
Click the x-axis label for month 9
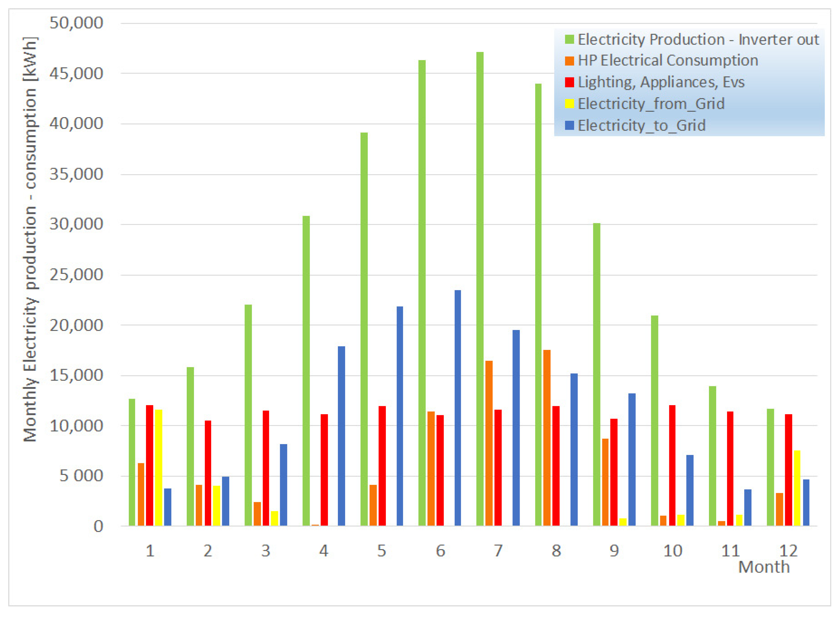pyautogui.click(x=614, y=551)
